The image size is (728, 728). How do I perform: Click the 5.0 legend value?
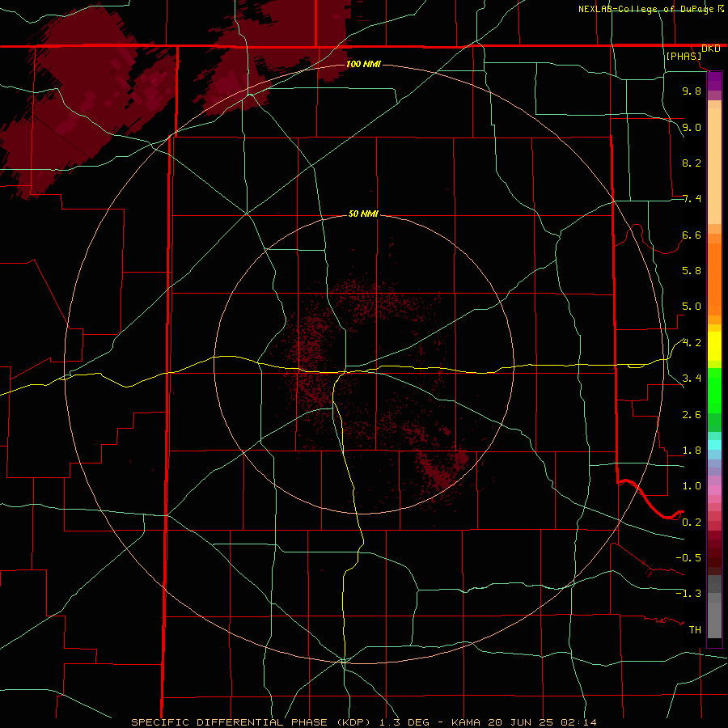pos(692,307)
